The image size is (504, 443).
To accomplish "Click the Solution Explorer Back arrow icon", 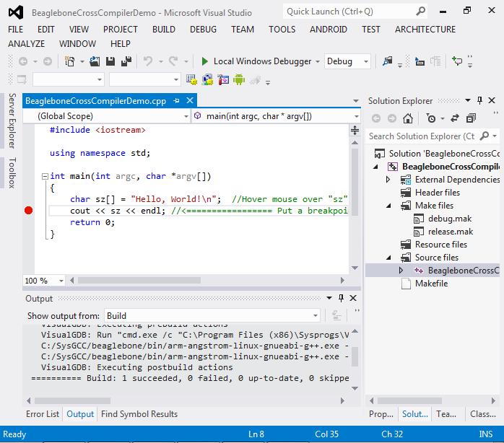I will coord(375,118).
